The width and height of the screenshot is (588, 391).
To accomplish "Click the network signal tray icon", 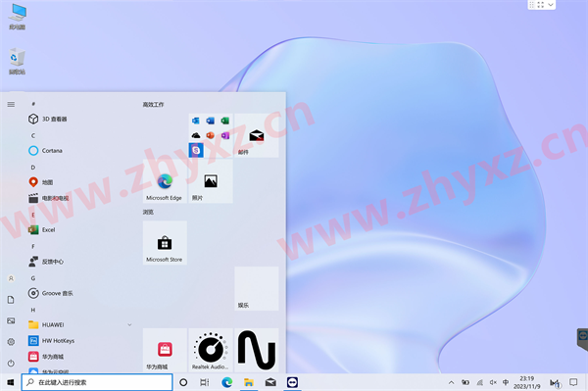I will pyautogui.click(x=479, y=382).
